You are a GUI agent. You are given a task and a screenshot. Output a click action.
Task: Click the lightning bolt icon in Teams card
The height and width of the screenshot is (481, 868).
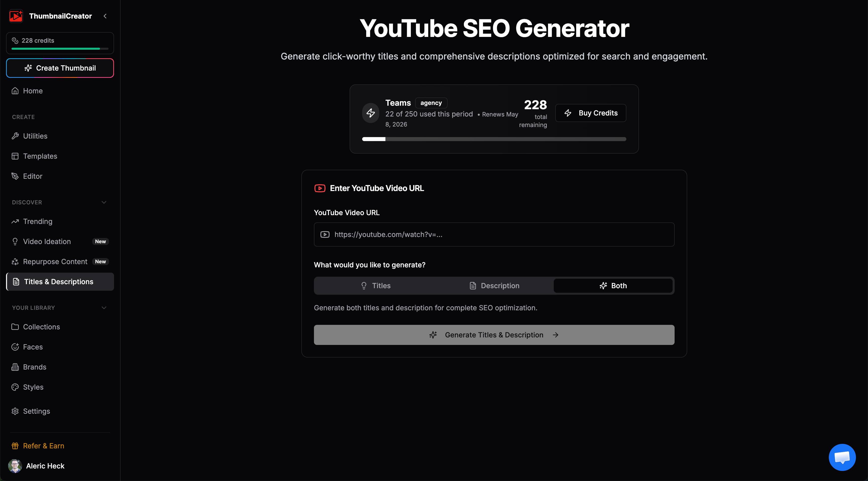coord(371,113)
